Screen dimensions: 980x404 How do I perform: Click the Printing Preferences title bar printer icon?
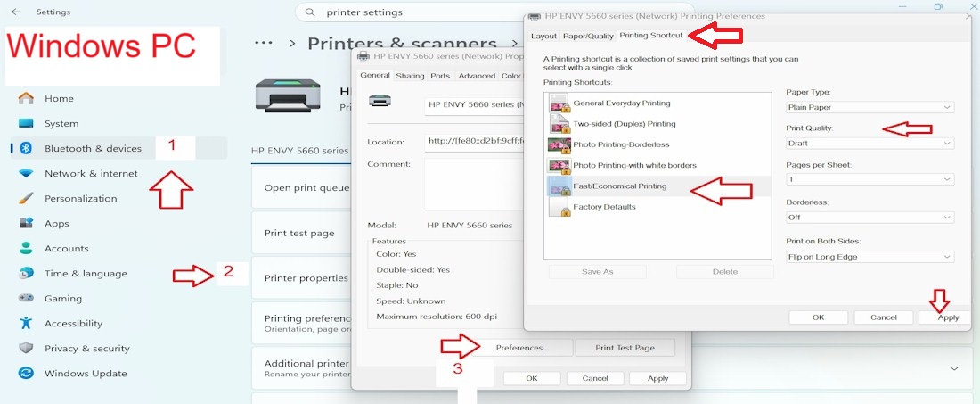tap(534, 16)
